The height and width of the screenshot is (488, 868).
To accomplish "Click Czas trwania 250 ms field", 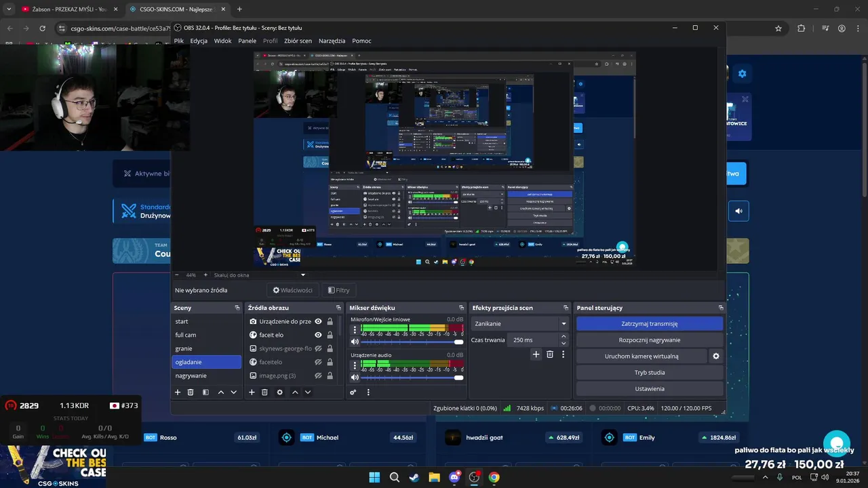I will click(532, 340).
